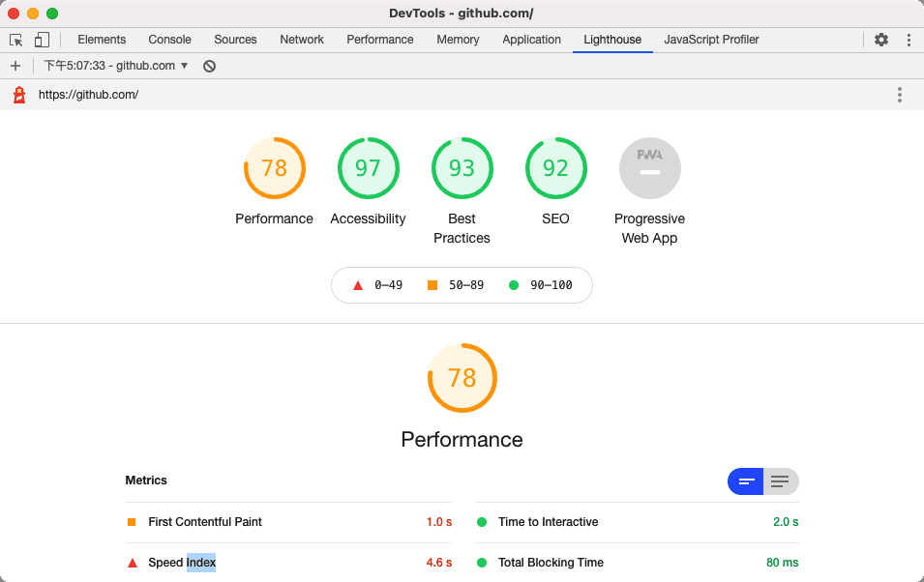
Task: Open DevTools settings gear
Action: (x=881, y=40)
